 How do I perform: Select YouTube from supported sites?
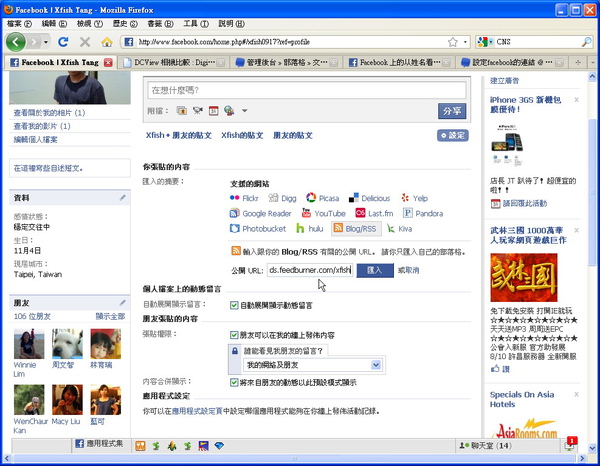324,213
